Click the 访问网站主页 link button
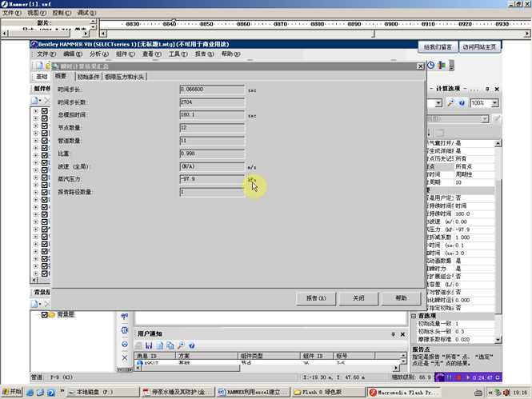The height and width of the screenshot is (399, 532). coord(479,47)
